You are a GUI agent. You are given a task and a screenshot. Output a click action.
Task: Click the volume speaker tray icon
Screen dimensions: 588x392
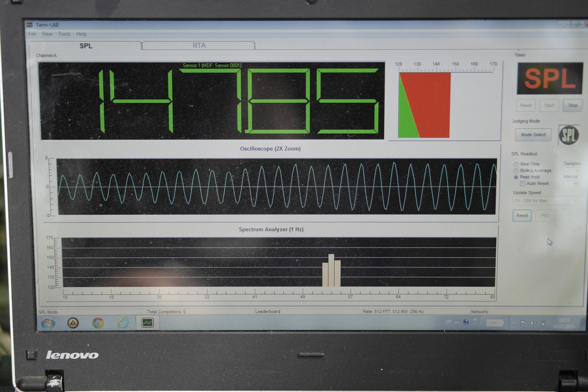tap(533, 323)
